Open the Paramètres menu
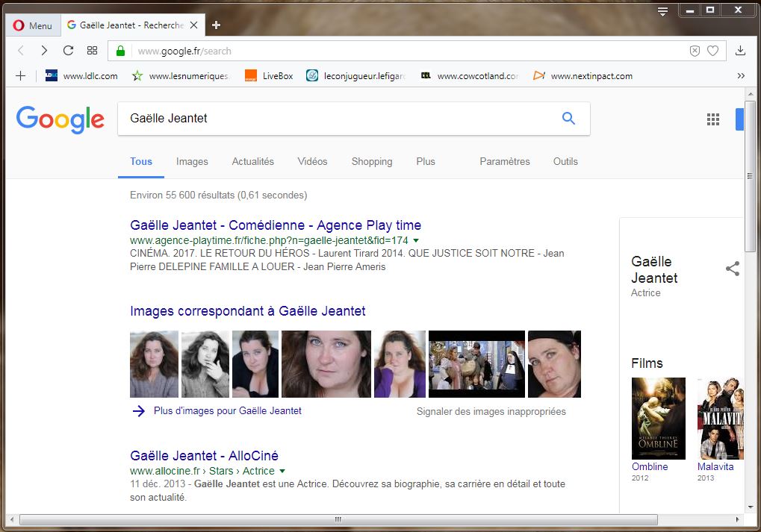The image size is (761, 532). click(505, 161)
